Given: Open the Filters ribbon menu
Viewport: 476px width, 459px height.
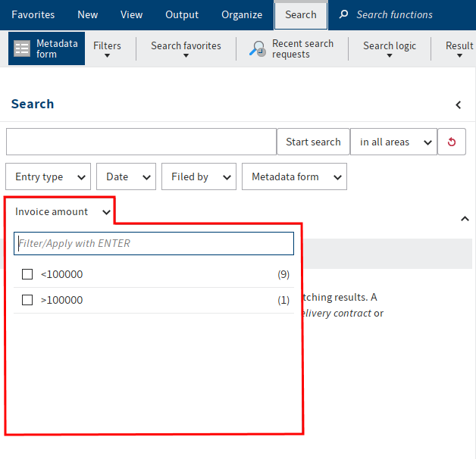Looking at the screenshot, I should point(107,49).
